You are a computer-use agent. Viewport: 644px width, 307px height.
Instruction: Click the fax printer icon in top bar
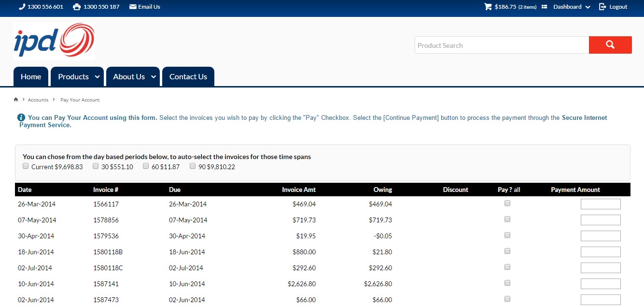click(x=77, y=7)
